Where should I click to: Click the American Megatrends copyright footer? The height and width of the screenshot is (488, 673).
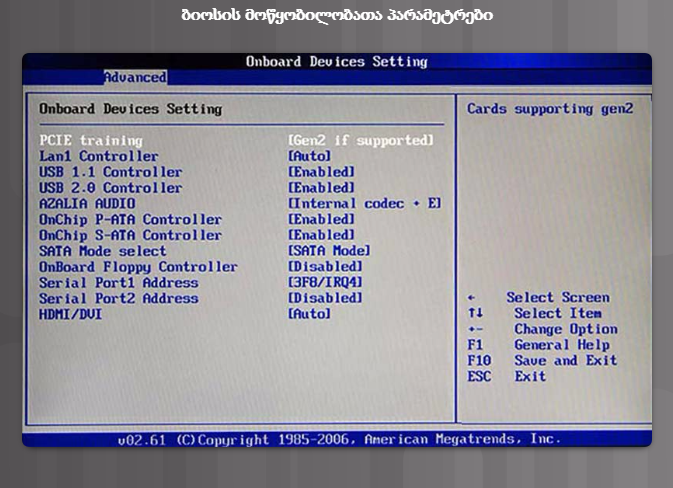click(338, 439)
